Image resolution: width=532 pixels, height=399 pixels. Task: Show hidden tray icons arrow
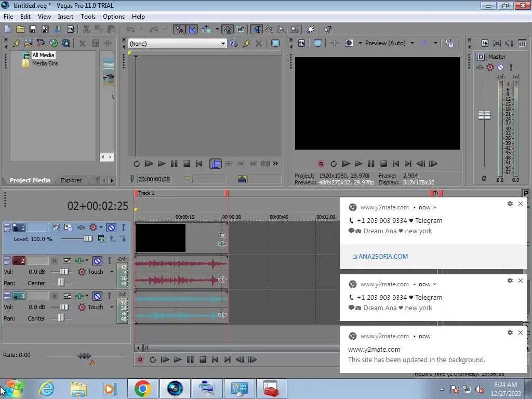tap(442, 389)
